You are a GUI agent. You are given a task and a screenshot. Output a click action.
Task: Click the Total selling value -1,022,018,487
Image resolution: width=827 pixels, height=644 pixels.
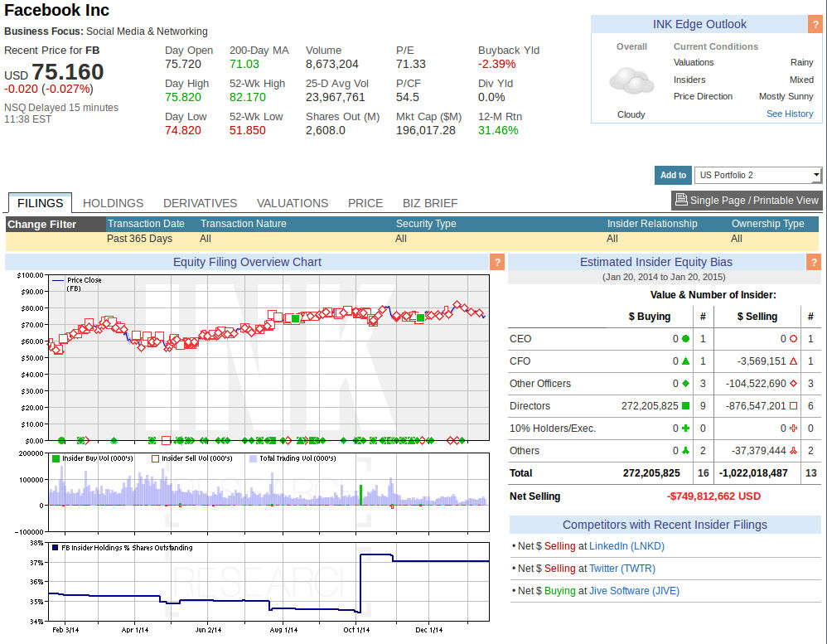click(753, 473)
